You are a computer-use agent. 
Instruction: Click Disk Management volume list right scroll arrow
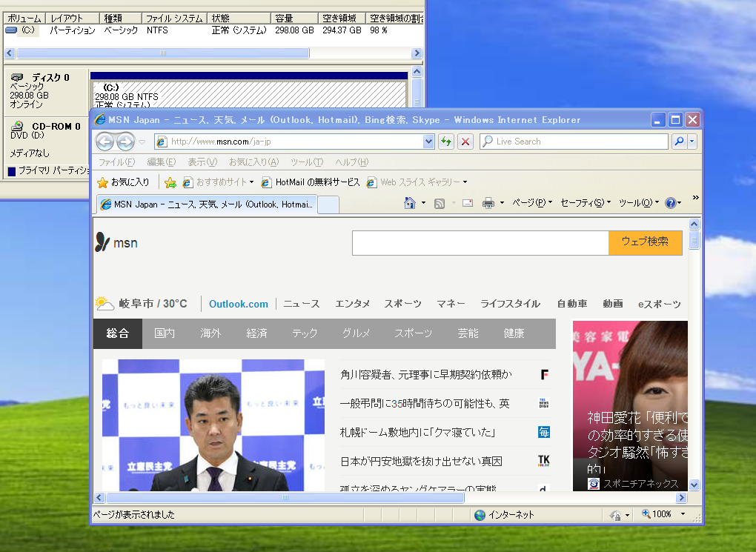[417, 53]
